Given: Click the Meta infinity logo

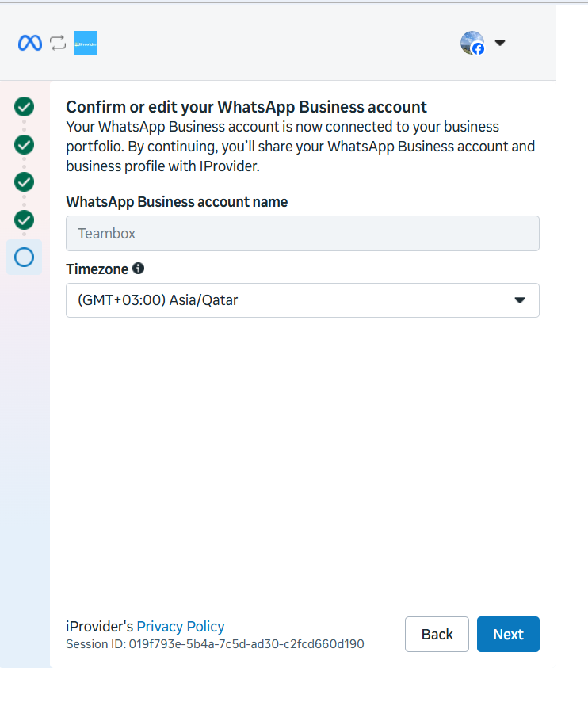Looking at the screenshot, I should pos(30,43).
